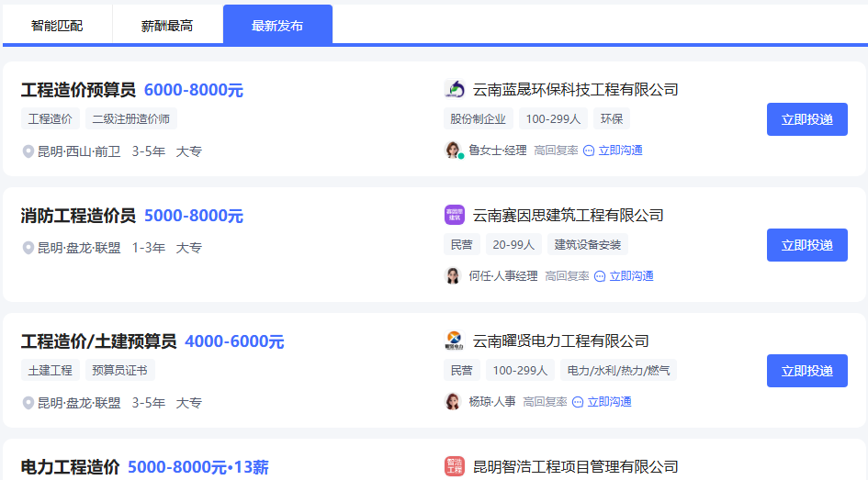Click recruiter 杨琼 avatar
868x480 pixels.
(x=454, y=401)
